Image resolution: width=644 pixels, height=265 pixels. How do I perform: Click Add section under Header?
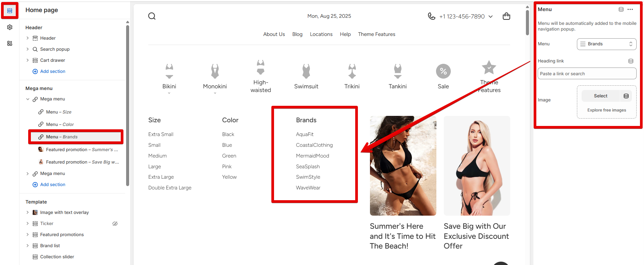tap(52, 72)
